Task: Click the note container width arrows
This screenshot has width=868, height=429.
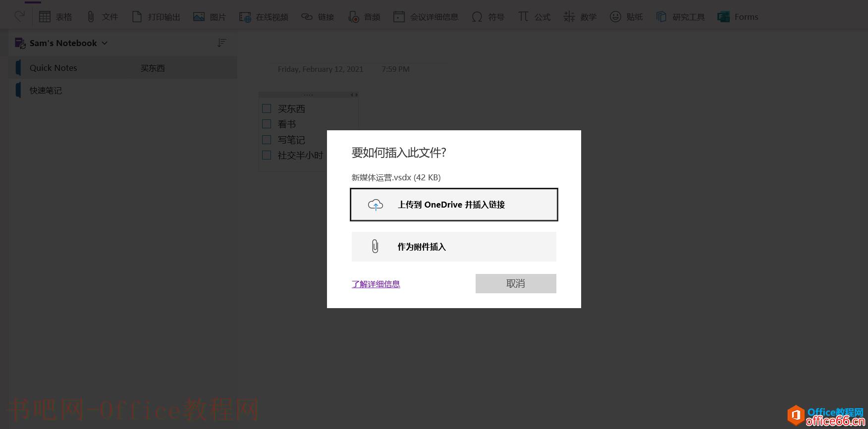Action: coord(354,95)
